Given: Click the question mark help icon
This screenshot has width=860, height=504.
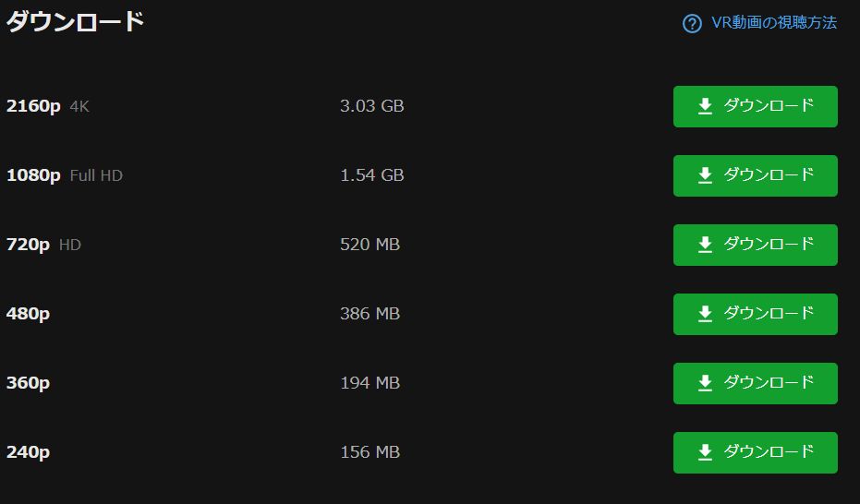Looking at the screenshot, I should [692, 23].
